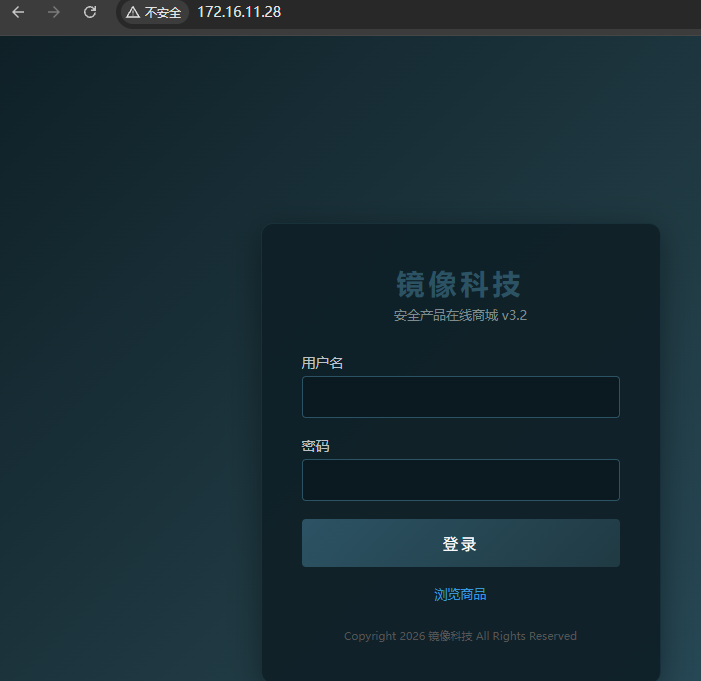701x681 pixels.
Task: Click the 用户名 field label
Action: coord(322,363)
